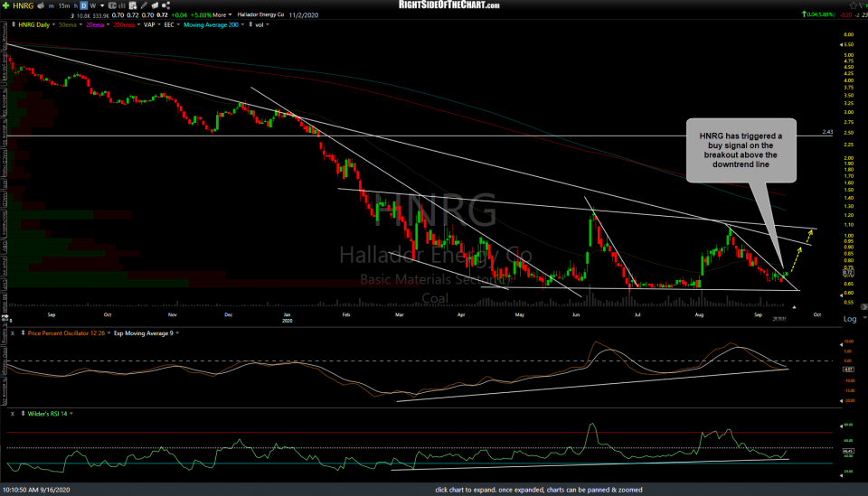Open the Wilder's RSI 14 dropdown
The width and height of the screenshot is (868, 496).
point(71,414)
